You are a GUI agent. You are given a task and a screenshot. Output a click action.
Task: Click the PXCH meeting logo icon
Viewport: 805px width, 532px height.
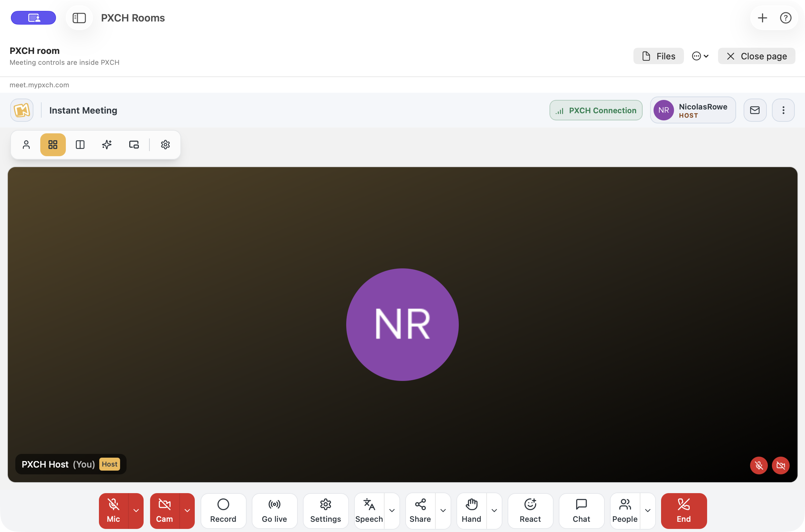[x=22, y=110]
